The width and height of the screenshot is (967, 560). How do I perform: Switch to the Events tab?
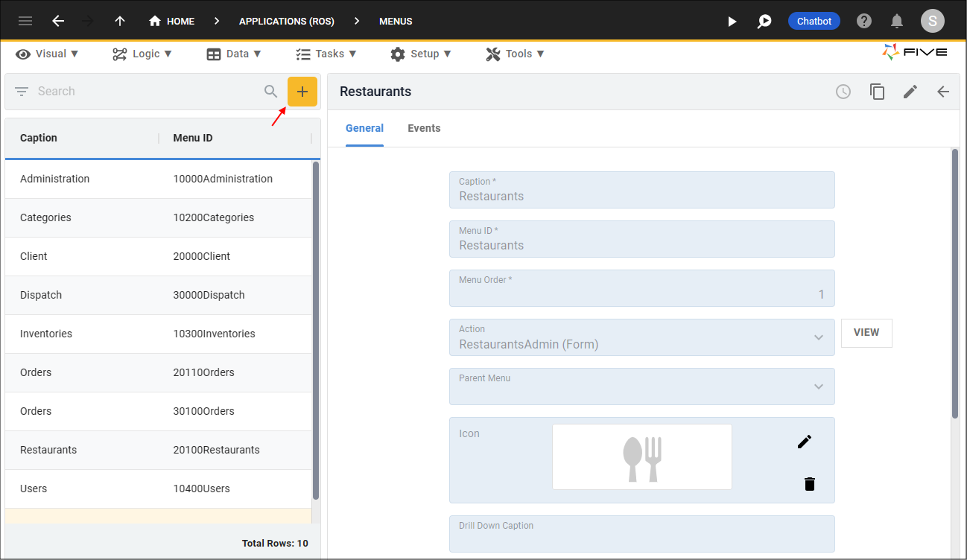point(424,128)
